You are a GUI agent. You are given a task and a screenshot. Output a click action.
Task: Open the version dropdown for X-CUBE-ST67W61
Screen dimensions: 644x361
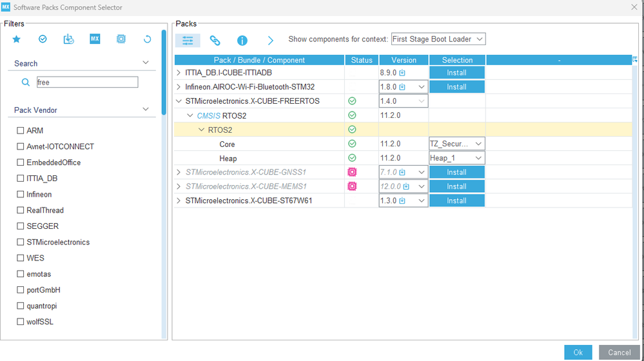404,201
